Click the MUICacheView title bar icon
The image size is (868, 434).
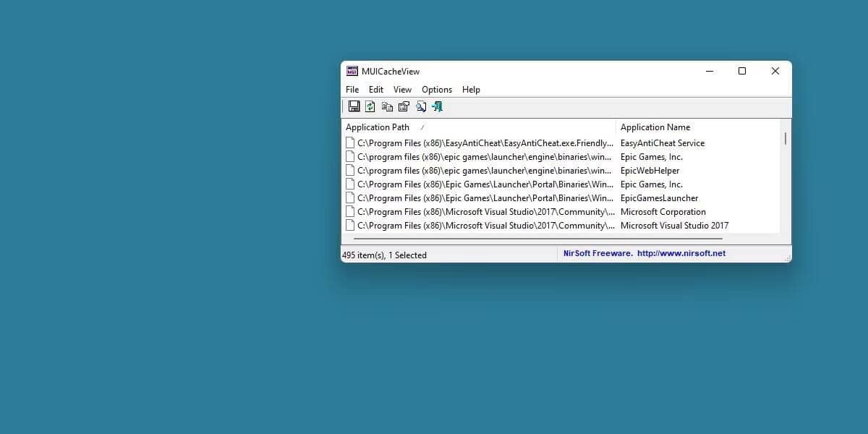352,71
